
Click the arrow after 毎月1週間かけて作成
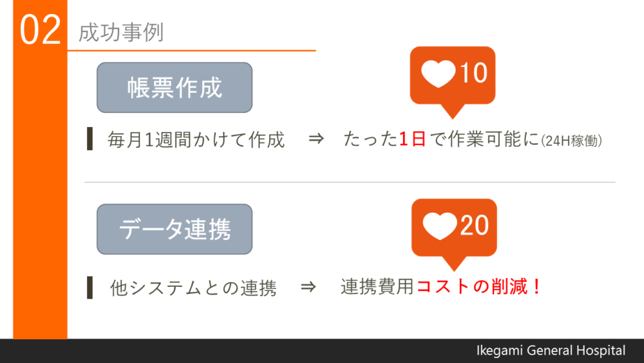point(316,139)
